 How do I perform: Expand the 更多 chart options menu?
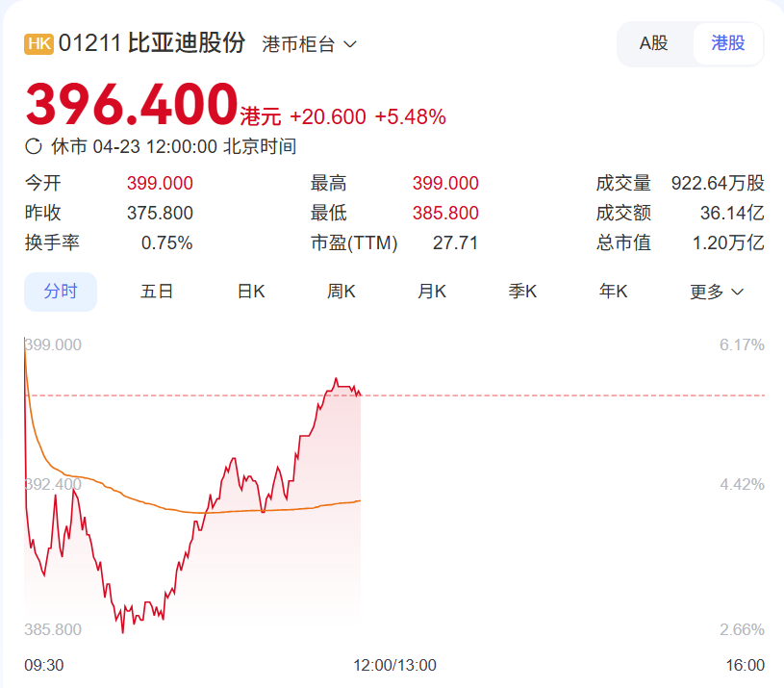pos(717,292)
